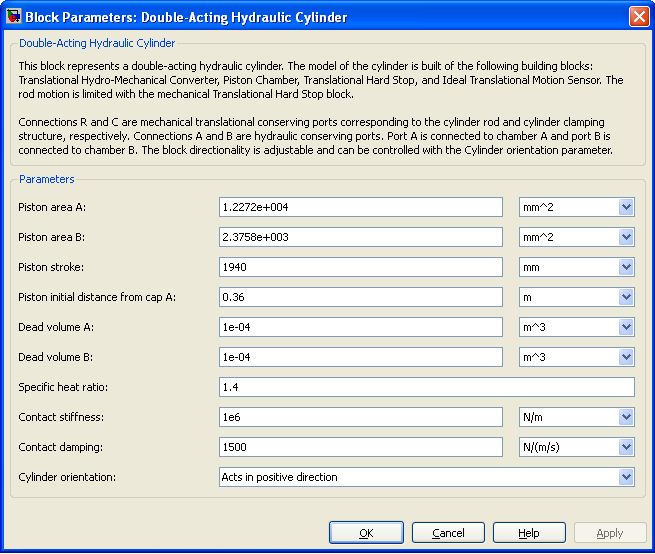Click the 'Contact damping:' label
The width and height of the screenshot is (655, 554).
coord(61,447)
